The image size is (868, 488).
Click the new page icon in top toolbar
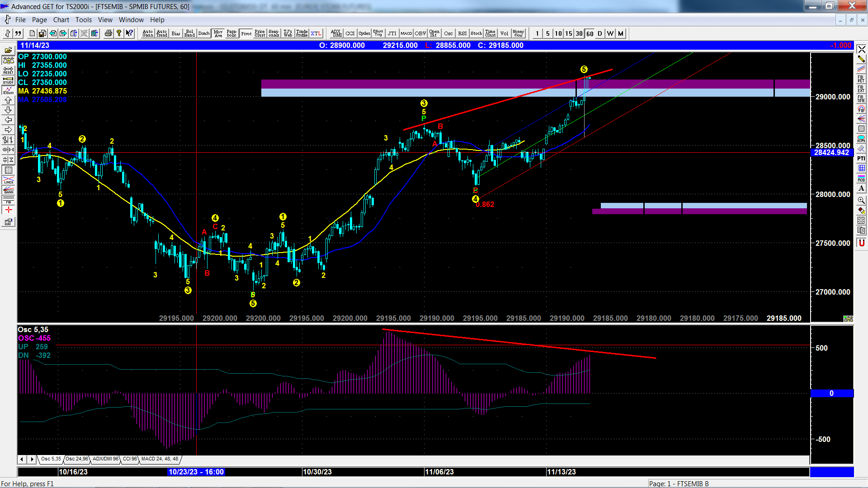click(x=32, y=33)
